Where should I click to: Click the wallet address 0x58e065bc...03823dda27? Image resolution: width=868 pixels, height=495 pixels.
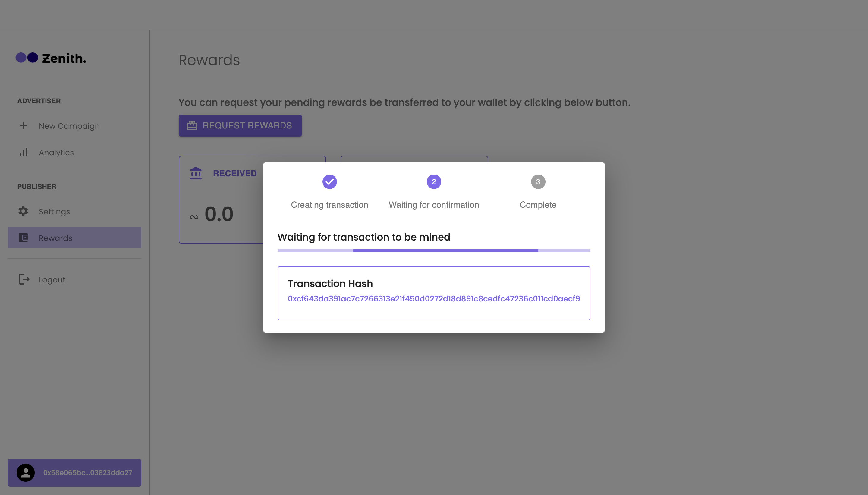[x=87, y=473]
